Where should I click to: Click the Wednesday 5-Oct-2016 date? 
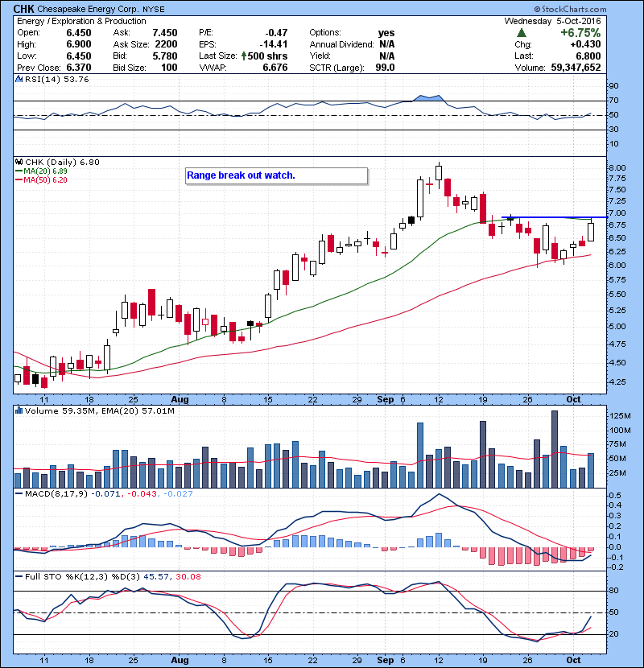tap(552, 21)
